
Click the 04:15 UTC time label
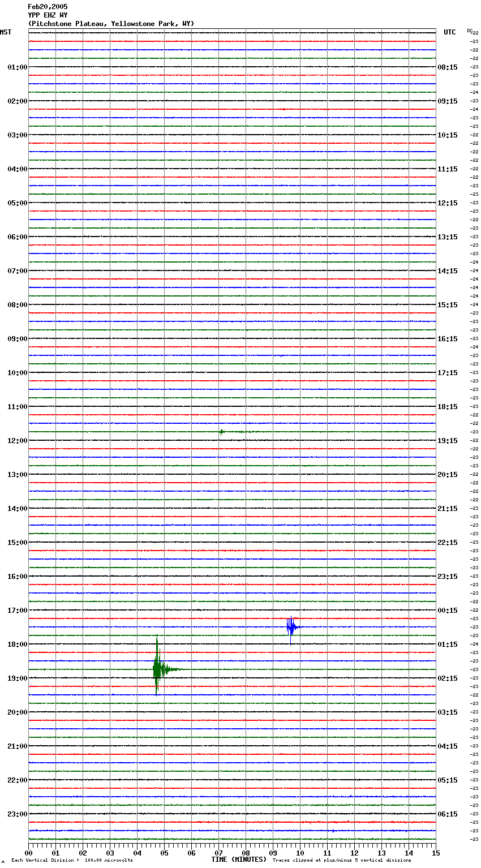pyautogui.click(x=448, y=746)
